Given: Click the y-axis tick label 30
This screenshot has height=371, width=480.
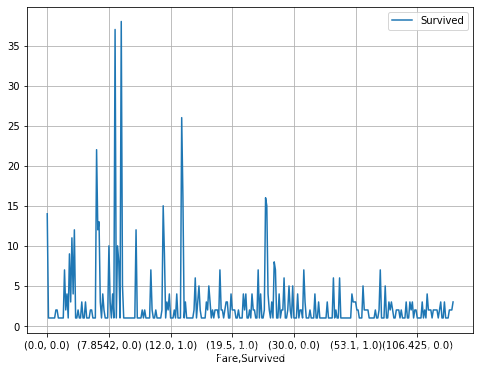Looking at the screenshot, I should coord(14,86).
